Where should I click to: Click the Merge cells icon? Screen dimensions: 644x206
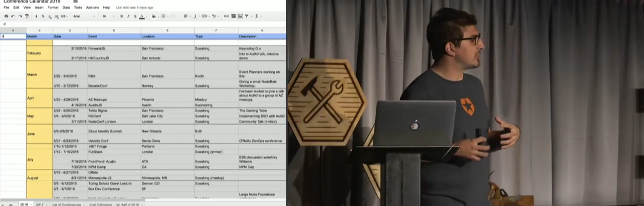tap(174, 17)
